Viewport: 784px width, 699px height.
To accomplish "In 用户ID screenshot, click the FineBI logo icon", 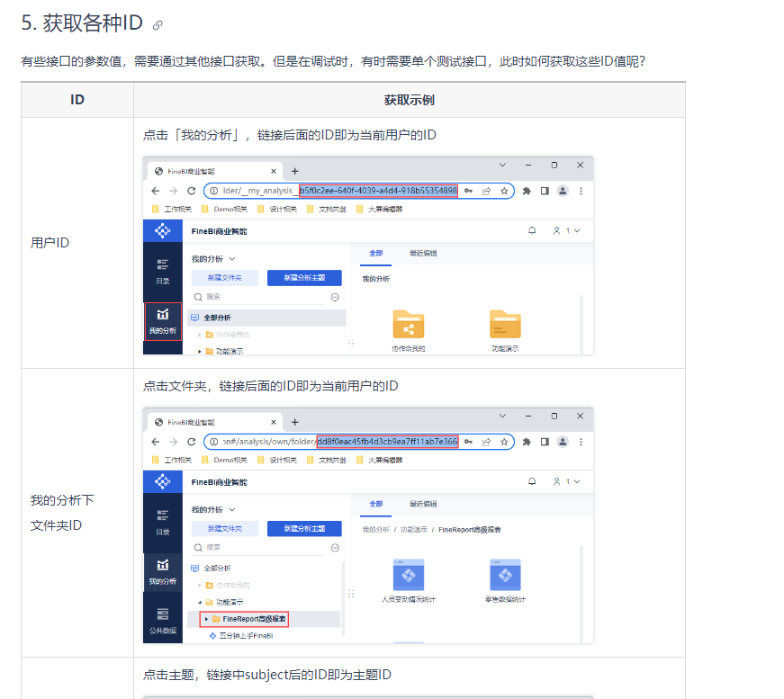I will pos(163,231).
